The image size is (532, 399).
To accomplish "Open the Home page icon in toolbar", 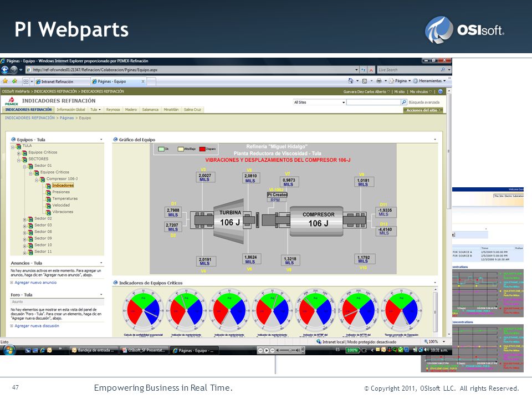I will coord(350,81).
